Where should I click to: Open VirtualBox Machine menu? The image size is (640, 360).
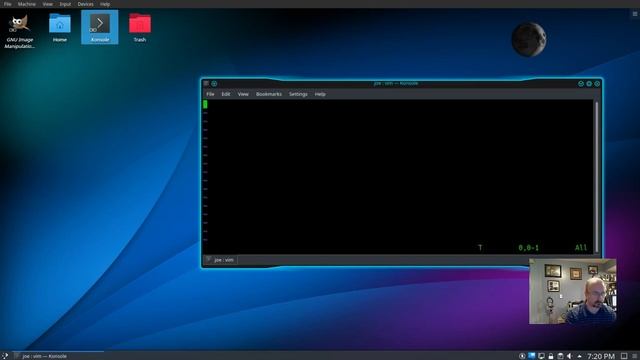click(27, 4)
